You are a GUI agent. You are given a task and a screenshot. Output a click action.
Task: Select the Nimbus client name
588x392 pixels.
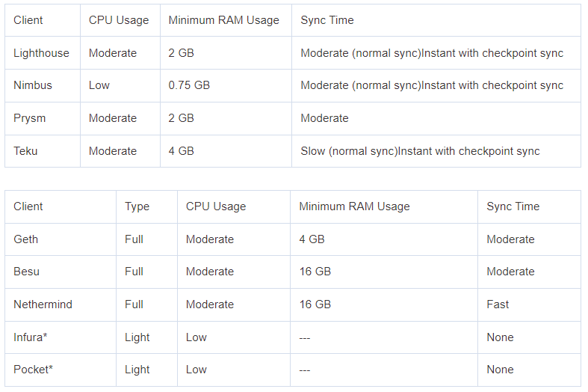pos(33,85)
